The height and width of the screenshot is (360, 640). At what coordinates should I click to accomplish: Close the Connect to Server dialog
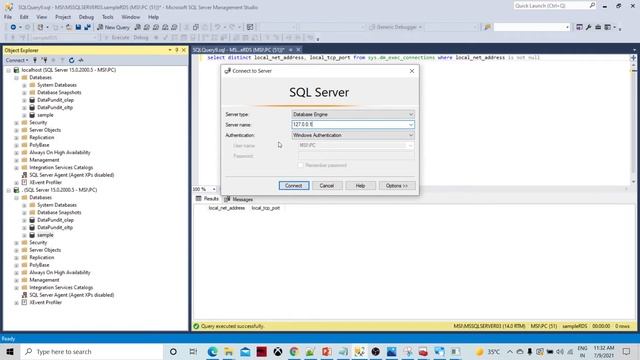412,71
